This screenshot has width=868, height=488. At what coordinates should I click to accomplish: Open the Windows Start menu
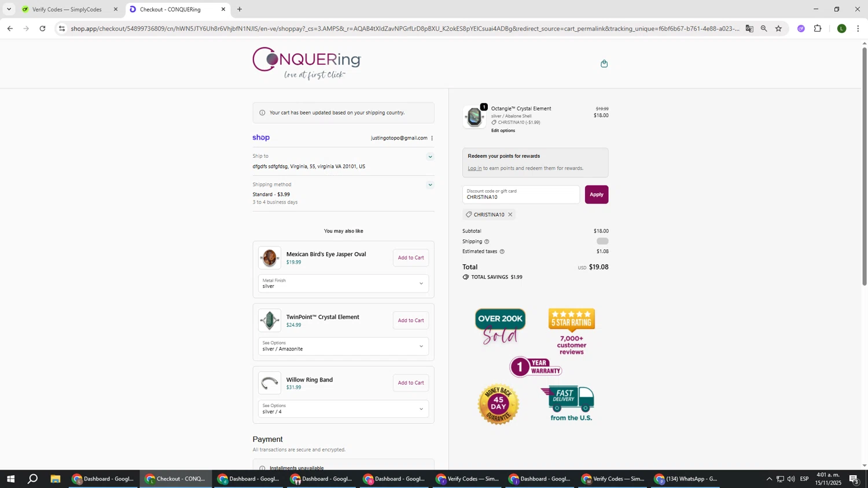point(10,479)
